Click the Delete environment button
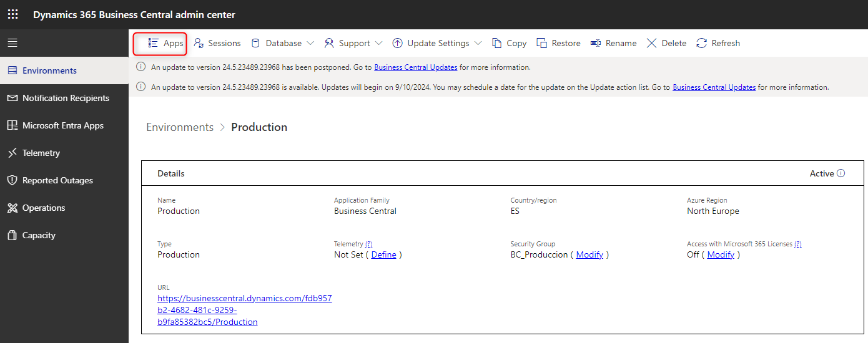Image resolution: width=868 pixels, height=343 pixels. (666, 43)
